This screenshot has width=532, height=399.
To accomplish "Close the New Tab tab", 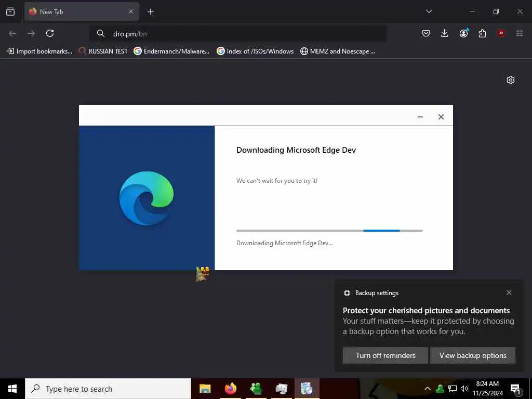I will tap(131, 12).
